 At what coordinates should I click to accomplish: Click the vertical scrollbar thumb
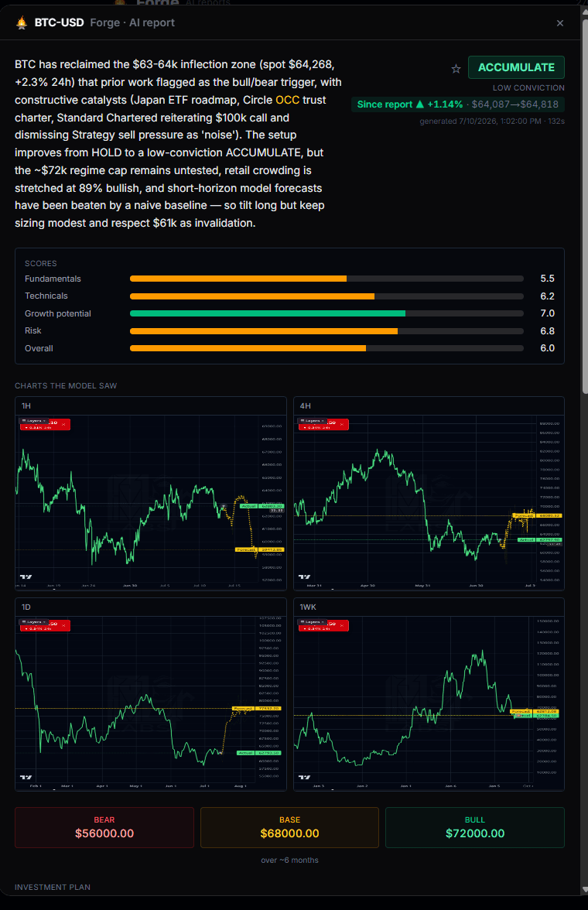tap(584, 206)
